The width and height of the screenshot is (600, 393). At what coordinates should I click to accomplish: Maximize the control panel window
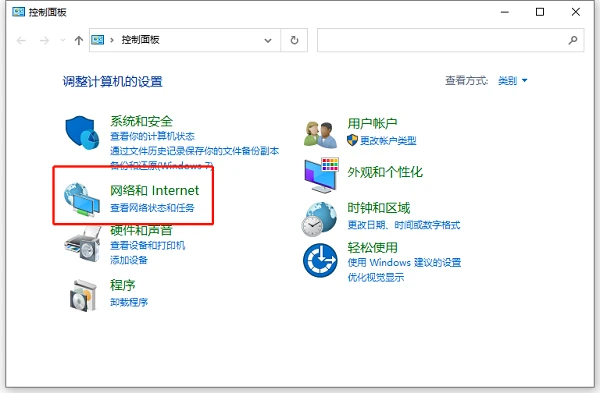pyautogui.click(x=540, y=12)
